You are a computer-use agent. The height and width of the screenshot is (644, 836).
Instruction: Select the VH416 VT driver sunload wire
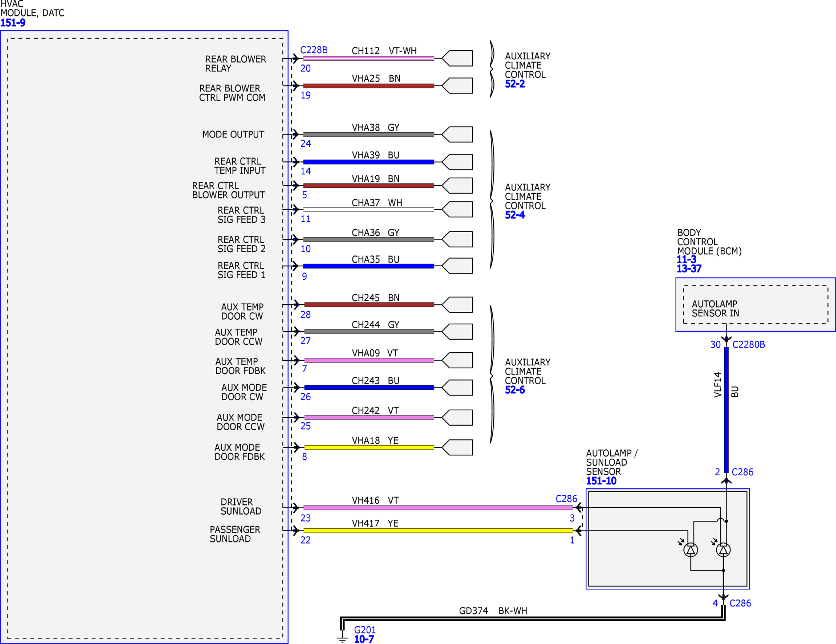point(438,508)
